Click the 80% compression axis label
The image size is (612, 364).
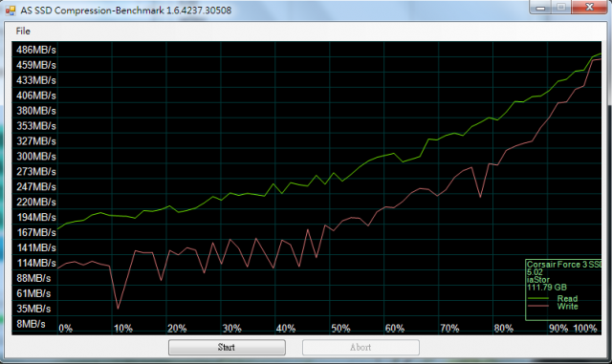coord(504,329)
